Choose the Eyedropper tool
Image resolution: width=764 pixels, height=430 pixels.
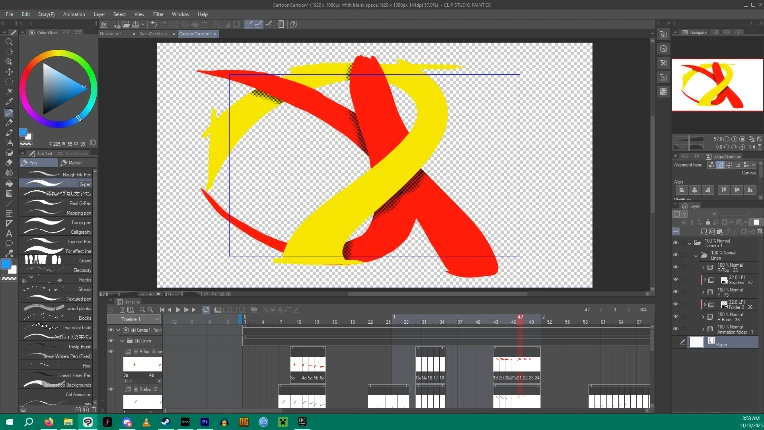(9, 102)
